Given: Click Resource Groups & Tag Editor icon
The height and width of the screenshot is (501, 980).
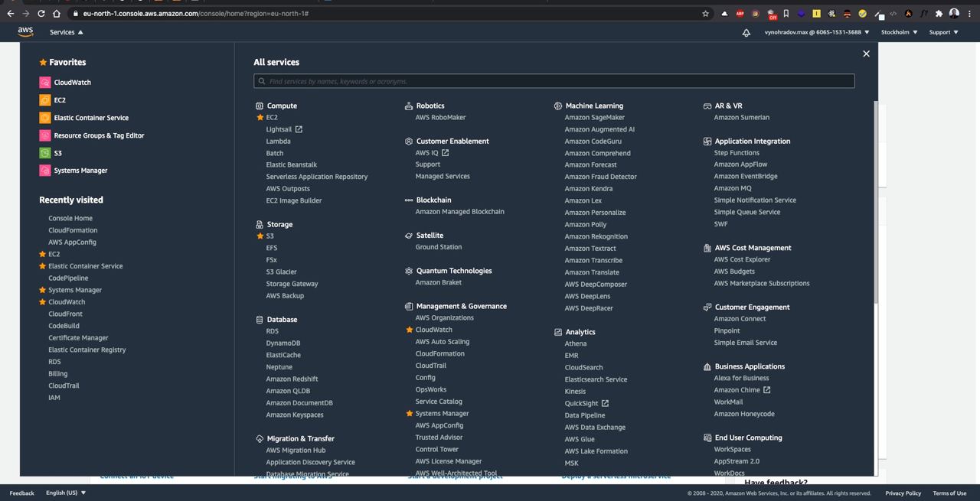Looking at the screenshot, I should point(45,135).
